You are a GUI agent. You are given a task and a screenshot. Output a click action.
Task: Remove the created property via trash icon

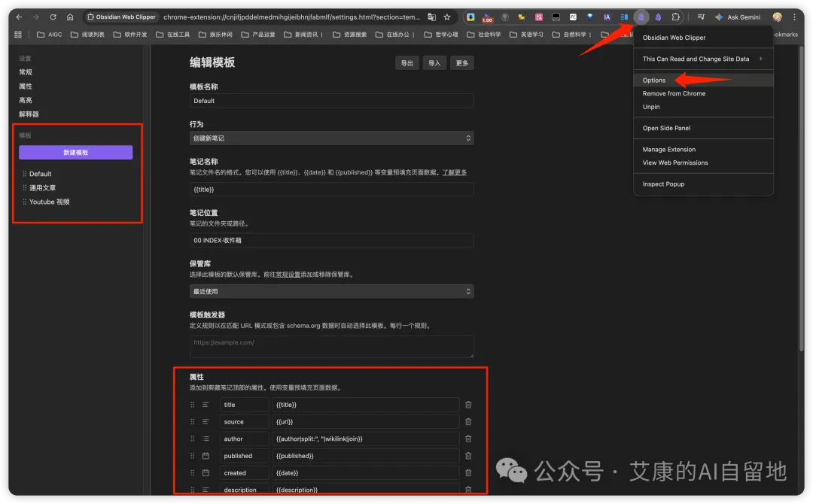click(x=468, y=473)
